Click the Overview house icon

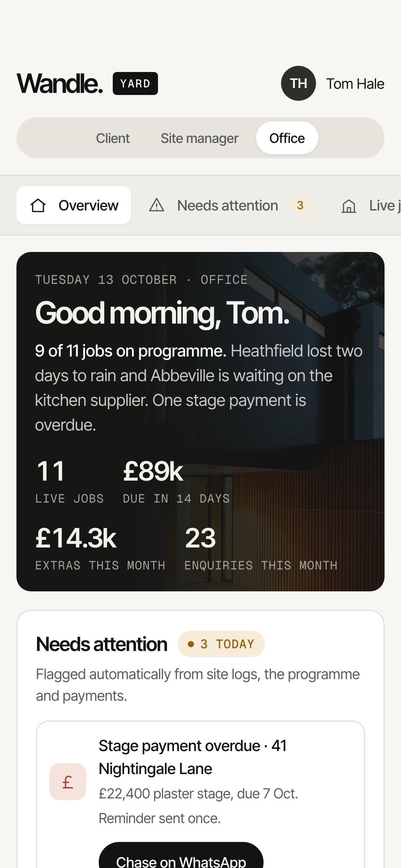click(x=38, y=205)
